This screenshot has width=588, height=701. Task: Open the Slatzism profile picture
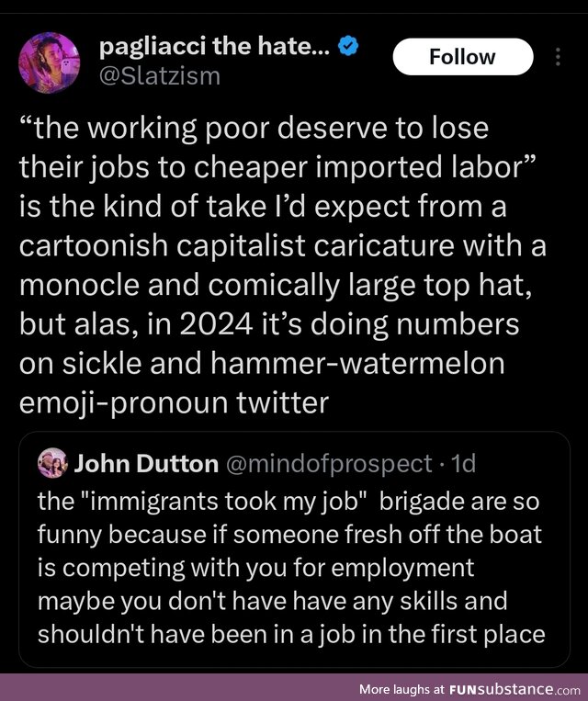click(x=50, y=62)
